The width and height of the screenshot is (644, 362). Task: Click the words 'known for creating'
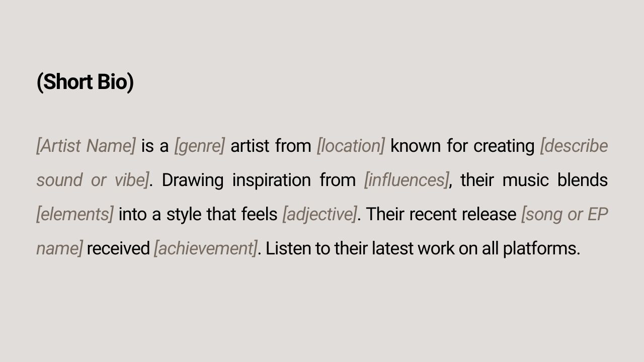462,146
